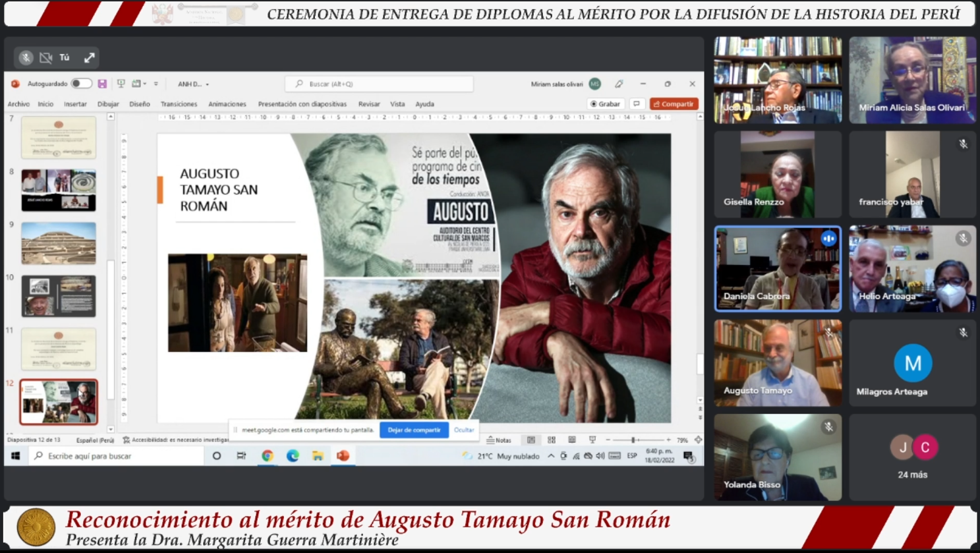980x553 pixels.
Task: Expand the ANH D... file name dropdown
Action: (207, 84)
